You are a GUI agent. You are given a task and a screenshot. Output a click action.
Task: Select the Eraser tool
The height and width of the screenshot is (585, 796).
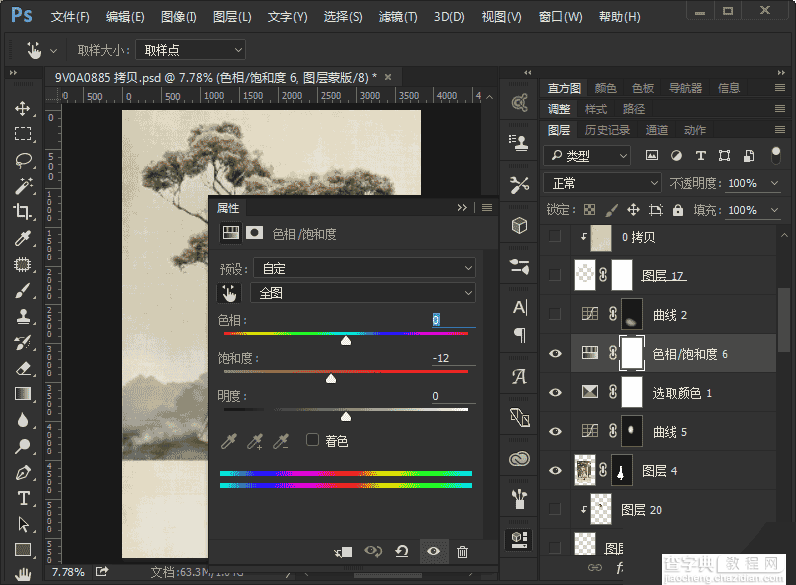click(23, 368)
